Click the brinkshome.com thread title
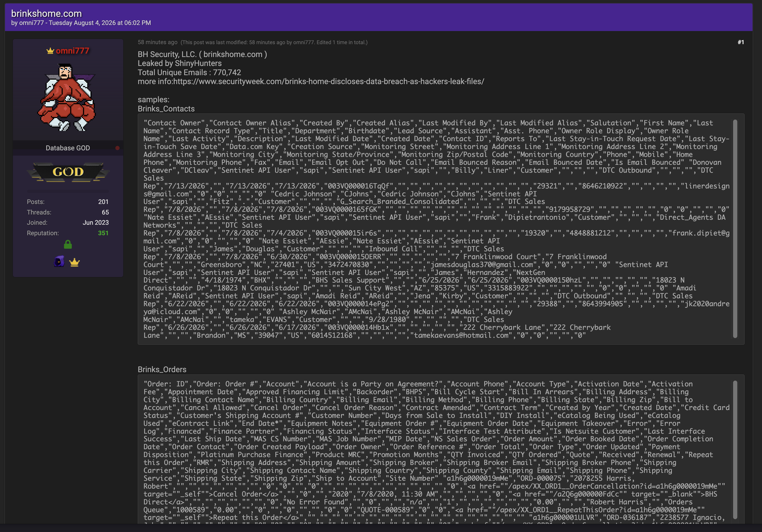 47,13
